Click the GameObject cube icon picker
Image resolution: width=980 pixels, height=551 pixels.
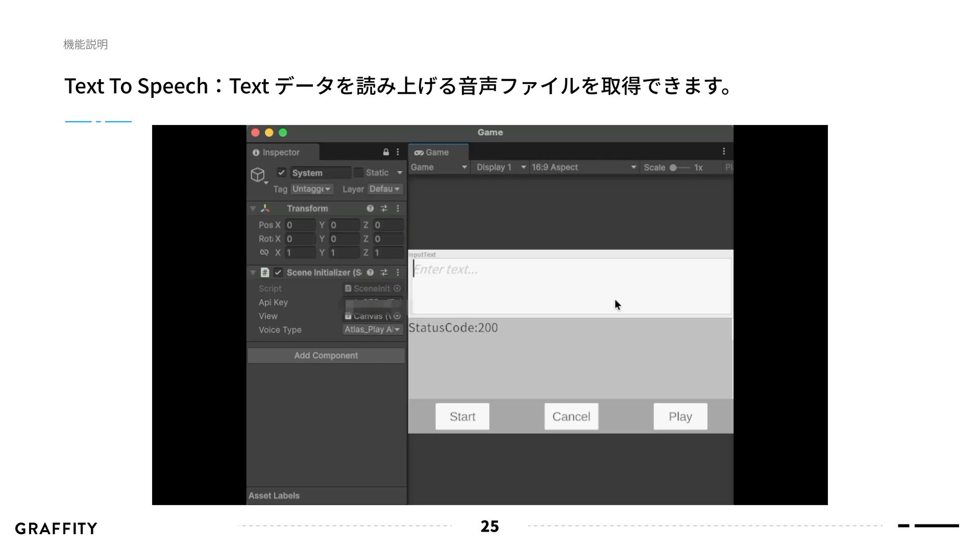click(x=258, y=175)
